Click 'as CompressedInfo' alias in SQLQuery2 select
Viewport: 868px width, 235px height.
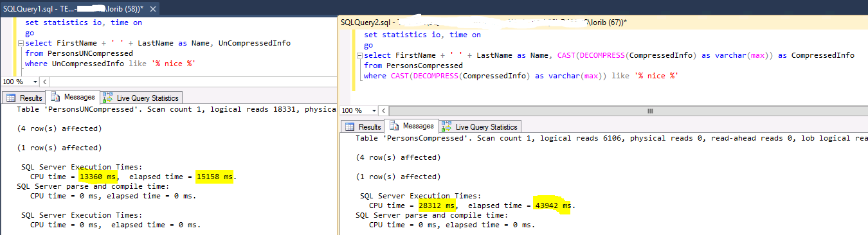pyautogui.click(x=816, y=55)
